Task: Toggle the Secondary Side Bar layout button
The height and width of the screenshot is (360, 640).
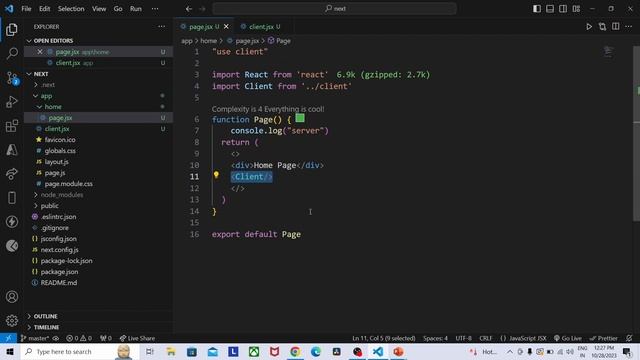Action: (x=563, y=9)
